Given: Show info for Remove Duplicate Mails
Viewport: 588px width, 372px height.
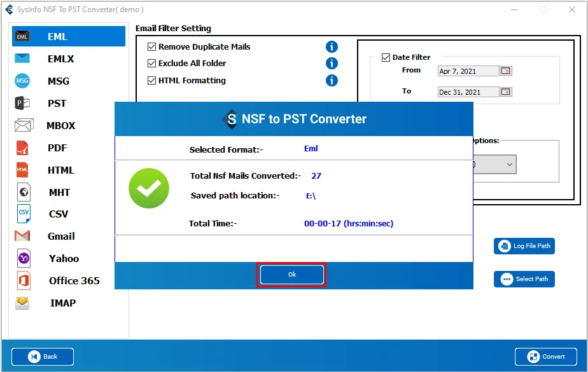Looking at the screenshot, I should coord(332,47).
